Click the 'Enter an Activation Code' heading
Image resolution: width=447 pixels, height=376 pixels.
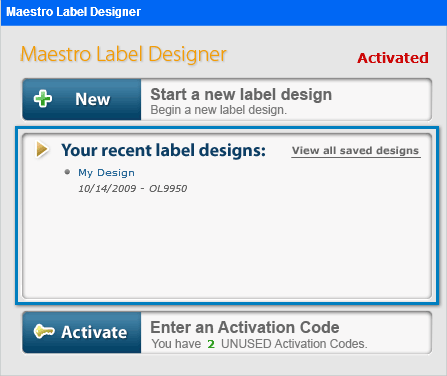(245, 327)
